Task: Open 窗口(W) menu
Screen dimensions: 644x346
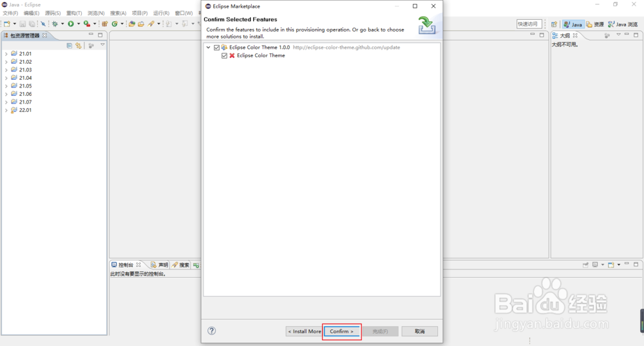Action: pyautogui.click(x=184, y=13)
